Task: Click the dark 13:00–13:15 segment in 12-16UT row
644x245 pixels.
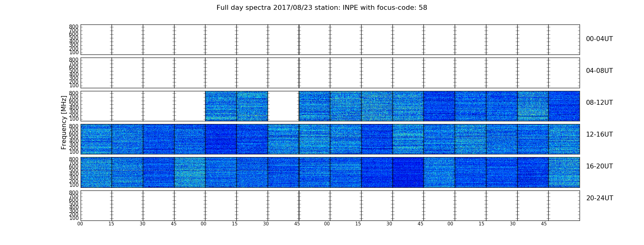Action: 221,139
